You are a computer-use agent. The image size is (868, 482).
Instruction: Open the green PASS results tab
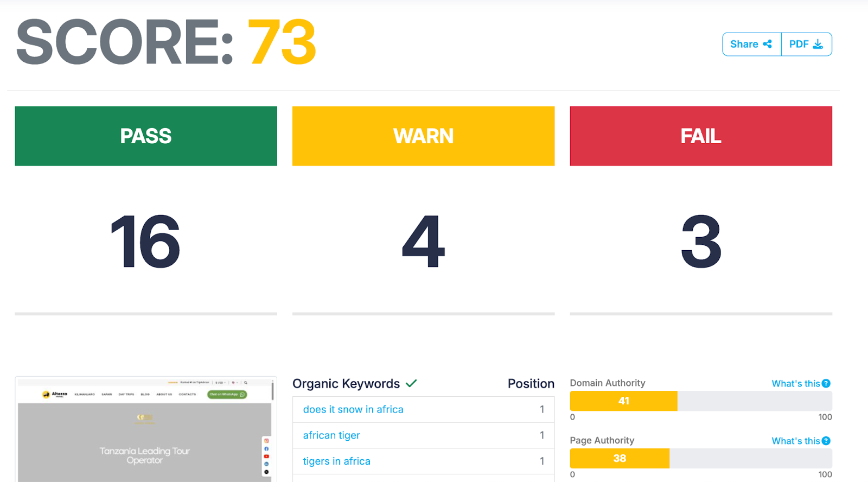point(146,136)
